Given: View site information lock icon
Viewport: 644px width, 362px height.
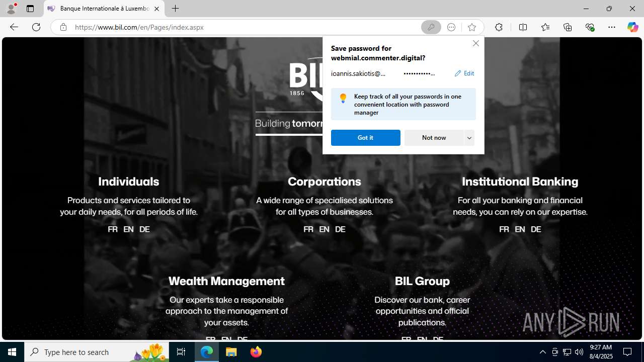Looking at the screenshot, I should pyautogui.click(x=63, y=27).
